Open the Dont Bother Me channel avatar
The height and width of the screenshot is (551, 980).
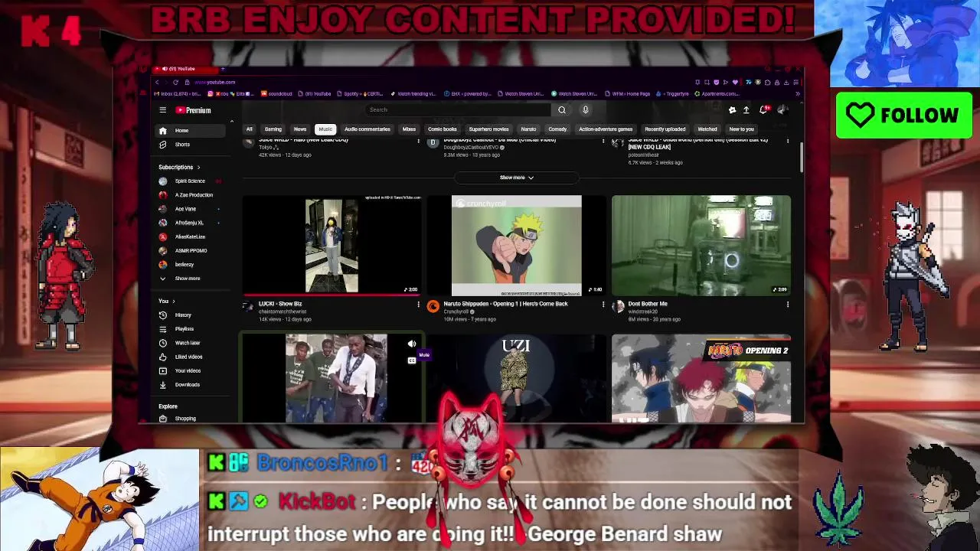[x=618, y=307]
